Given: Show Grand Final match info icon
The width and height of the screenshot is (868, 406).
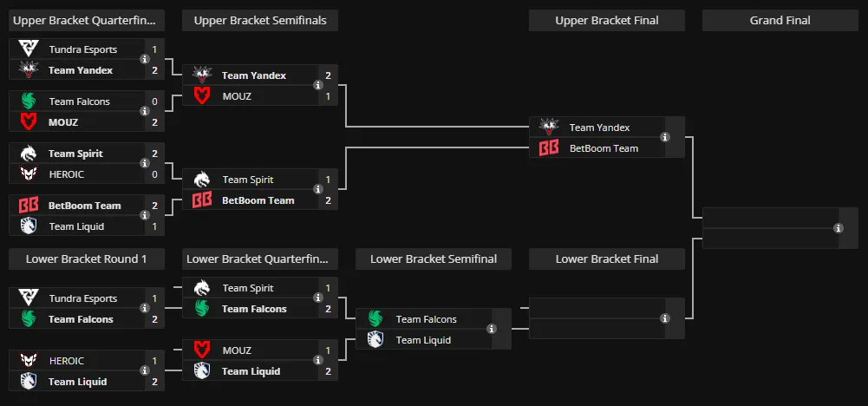Looking at the screenshot, I should (839, 228).
